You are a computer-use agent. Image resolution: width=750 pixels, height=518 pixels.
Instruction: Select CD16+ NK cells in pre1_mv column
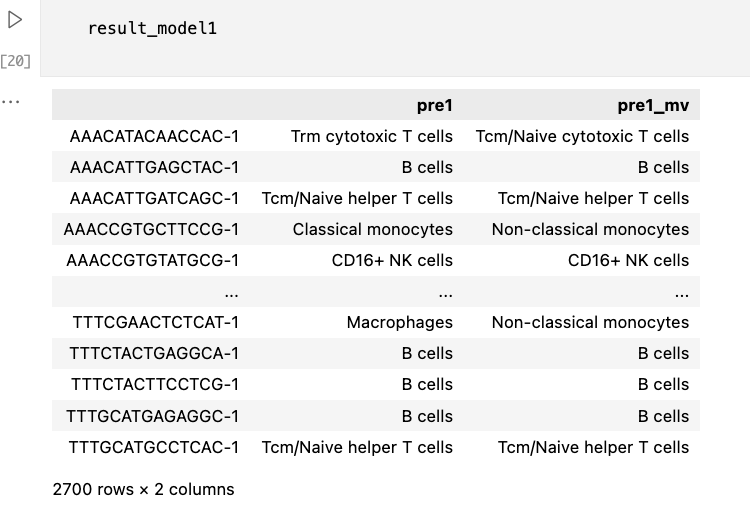pos(628,260)
